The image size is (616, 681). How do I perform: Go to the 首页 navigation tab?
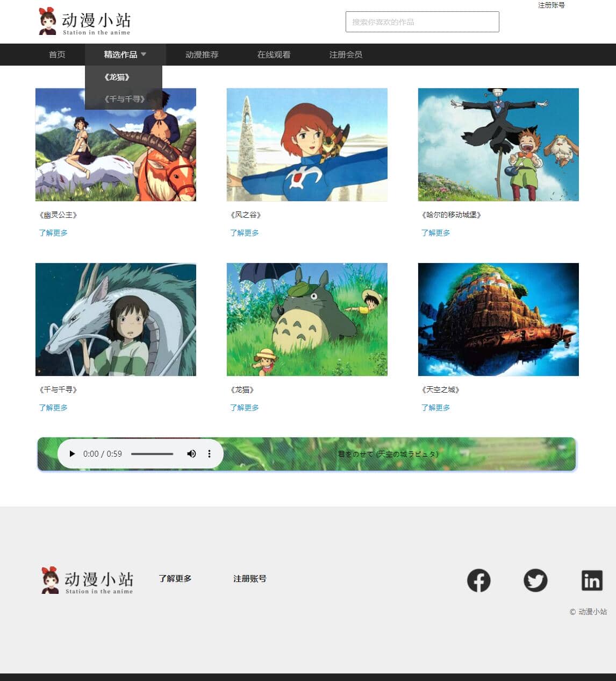click(57, 54)
